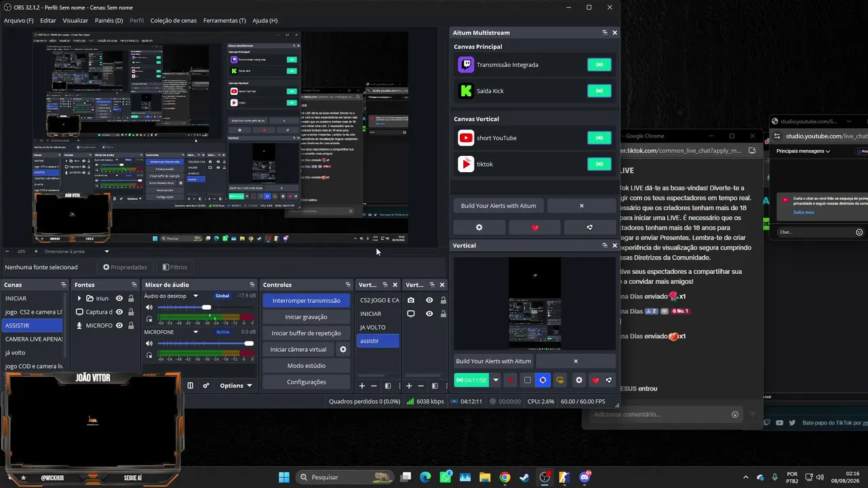The height and width of the screenshot is (488, 868).
Task: Adjust the Áudio do desktop volume slider
Action: click(x=206, y=308)
